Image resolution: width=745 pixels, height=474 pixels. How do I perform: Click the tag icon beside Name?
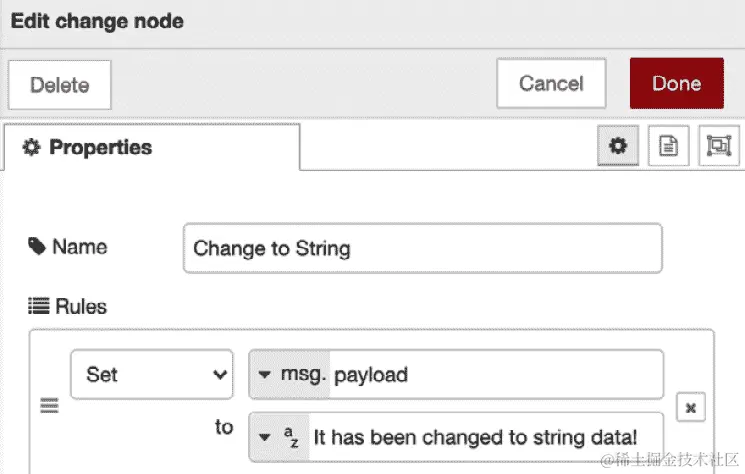(x=37, y=246)
